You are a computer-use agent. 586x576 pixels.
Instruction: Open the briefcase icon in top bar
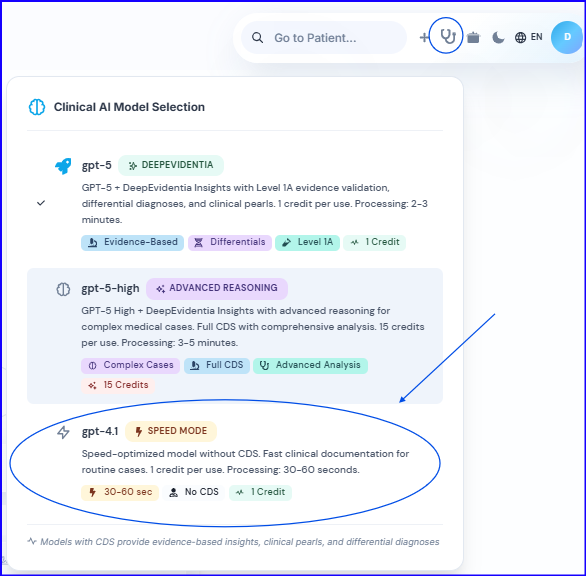[x=473, y=37]
